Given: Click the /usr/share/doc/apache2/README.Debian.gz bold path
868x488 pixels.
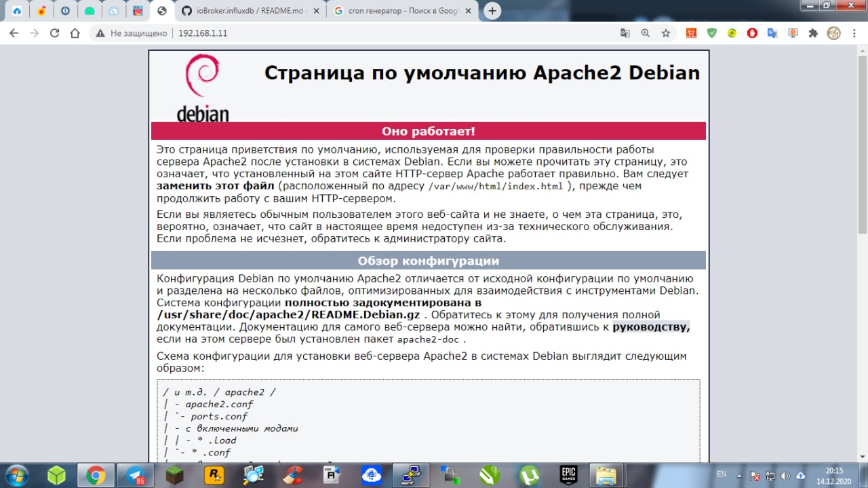Looking at the screenshot, I should coord(290,315).
